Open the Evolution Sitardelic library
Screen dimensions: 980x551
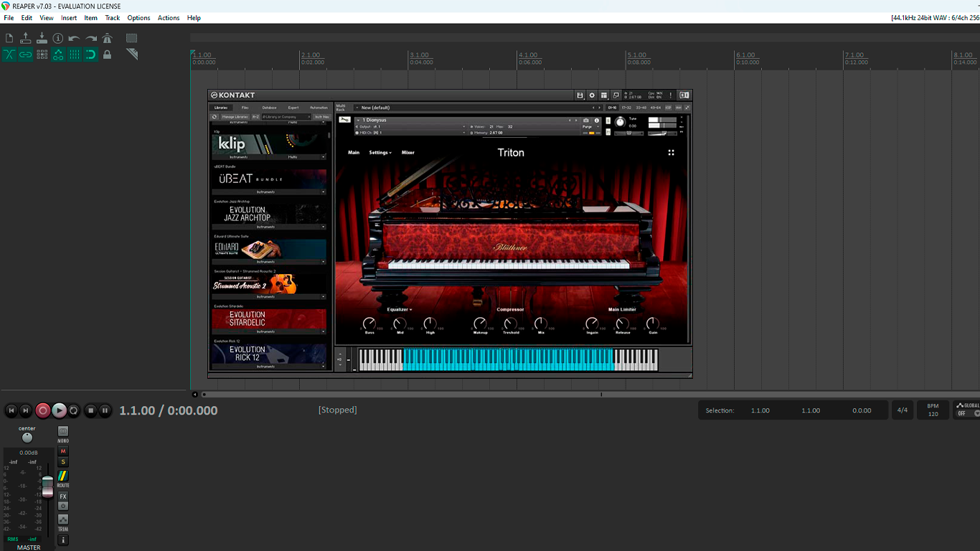(x=269, y=319)
